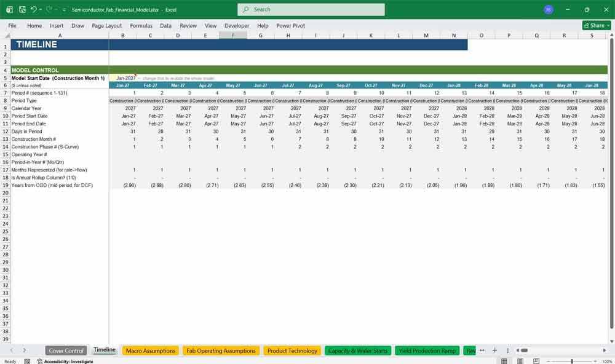The image size is (615, 364).
Task: Open the Power Pivot ribbon tab
Action: pos(291,25)
